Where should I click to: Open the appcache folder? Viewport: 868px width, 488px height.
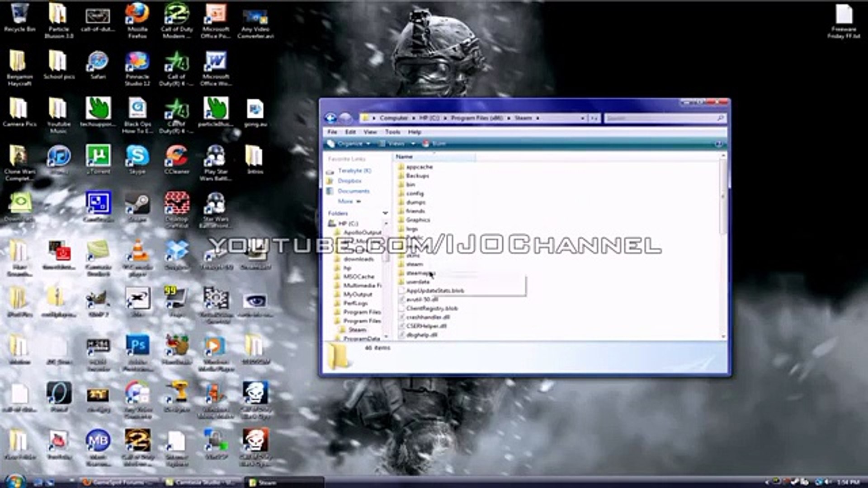tap(419, 167)
